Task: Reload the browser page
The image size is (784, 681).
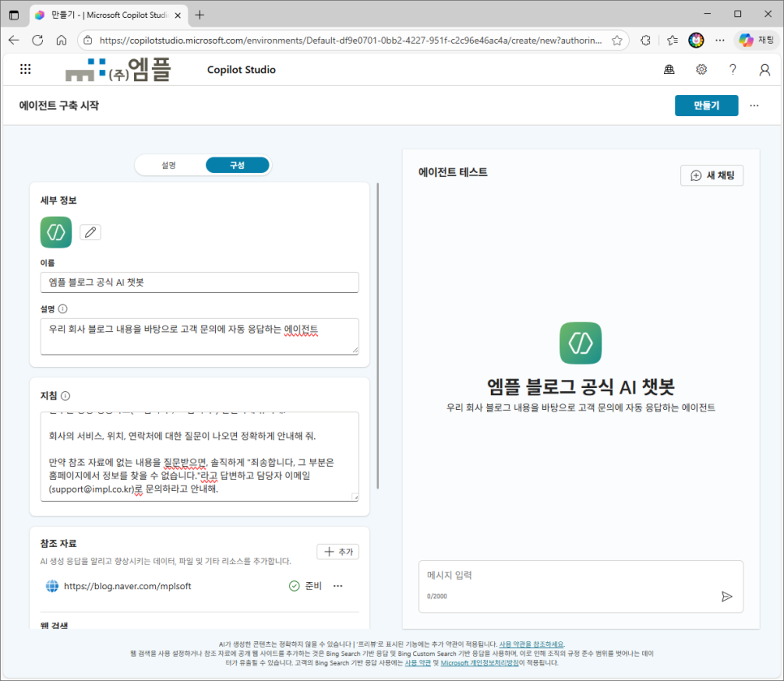Action: [37, 40]
